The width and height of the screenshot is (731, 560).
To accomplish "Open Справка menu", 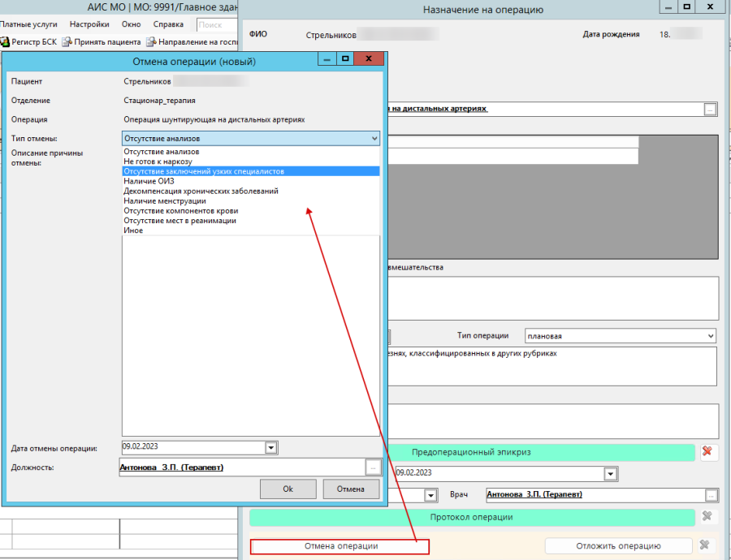I will [x=168, y=24].
